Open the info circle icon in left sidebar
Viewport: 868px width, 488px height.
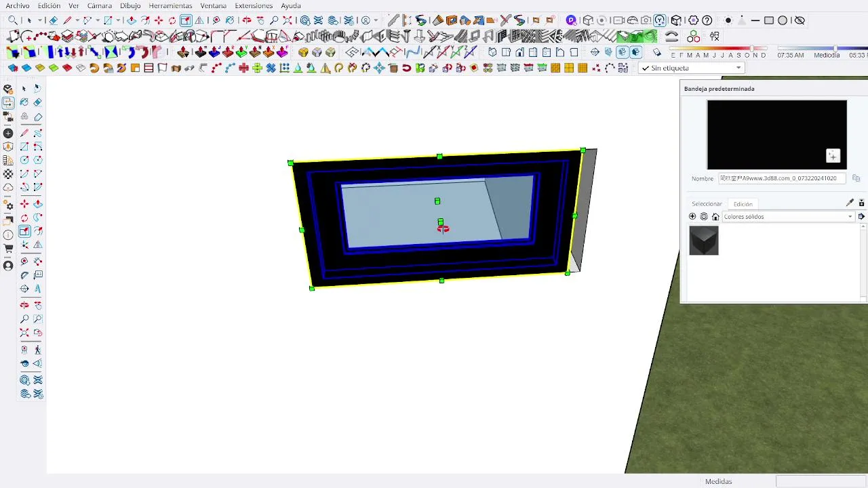tap(8, 235)
